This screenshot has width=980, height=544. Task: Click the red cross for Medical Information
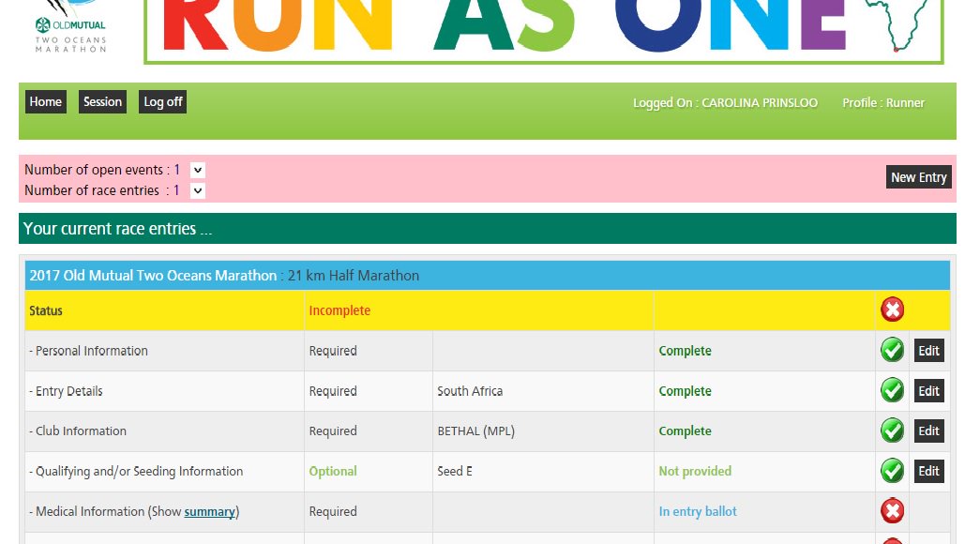pos(892,511)
